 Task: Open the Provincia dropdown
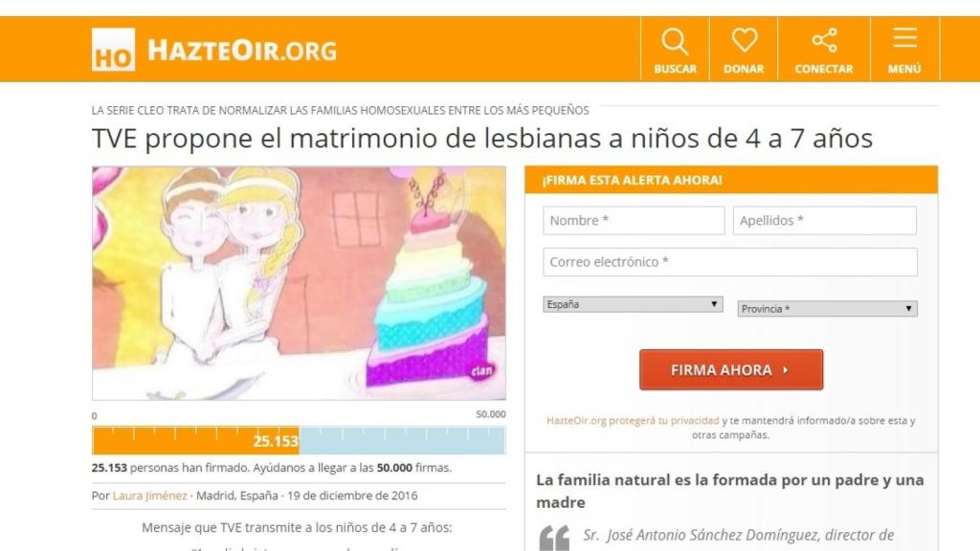pyautogui.click(x=828, y=309)
